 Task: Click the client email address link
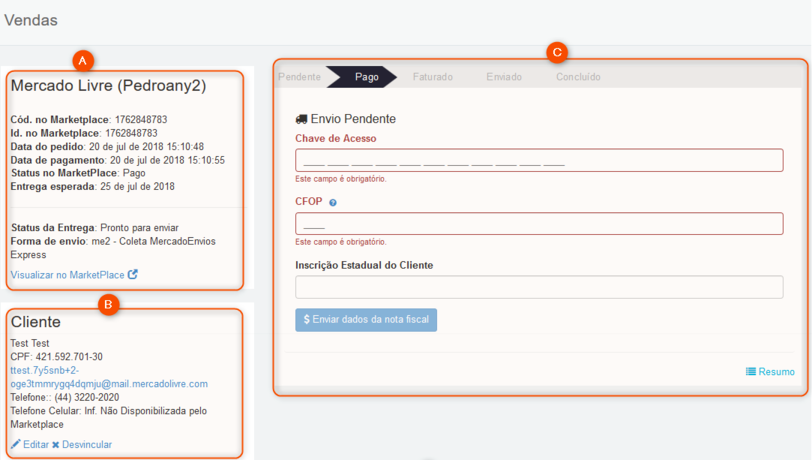click(109, 377)
